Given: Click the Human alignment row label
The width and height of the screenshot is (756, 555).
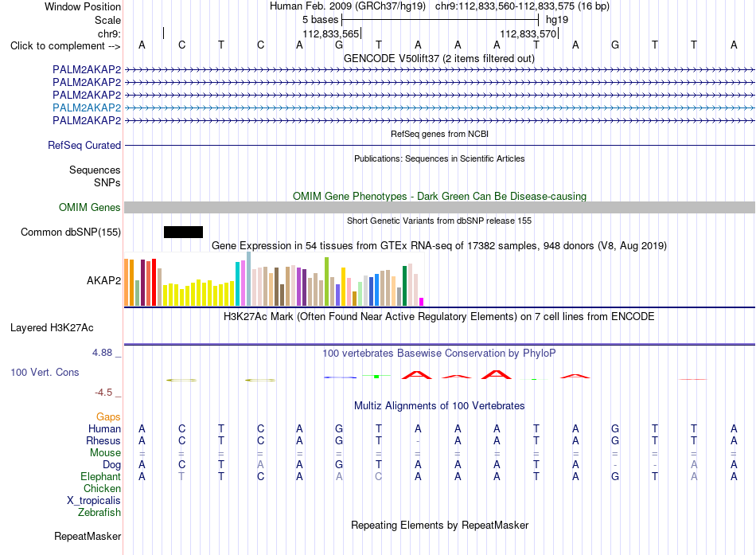Looking at the screenshot, I should 104,429.
